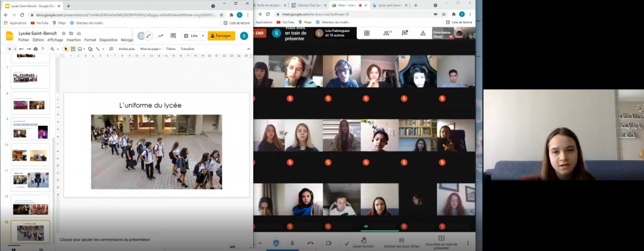Open the activity dashboard trend icon
This screenshot has width=644, height=251.
(x=160, y=35)
